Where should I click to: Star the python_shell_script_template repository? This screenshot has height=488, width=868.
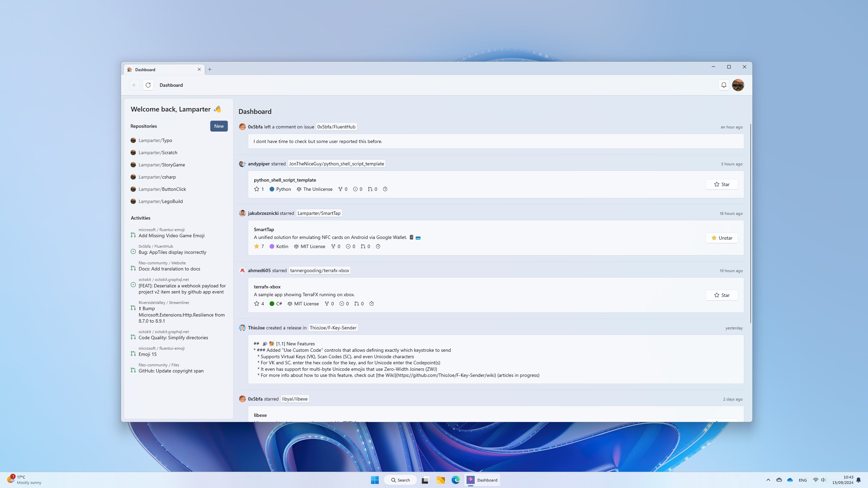722,184
